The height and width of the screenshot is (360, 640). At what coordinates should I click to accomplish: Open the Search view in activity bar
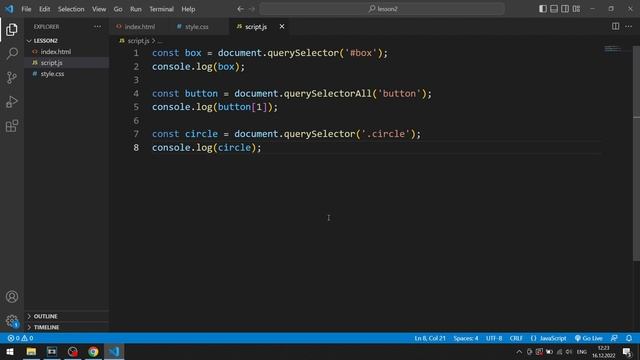click(x=12, y=53)
